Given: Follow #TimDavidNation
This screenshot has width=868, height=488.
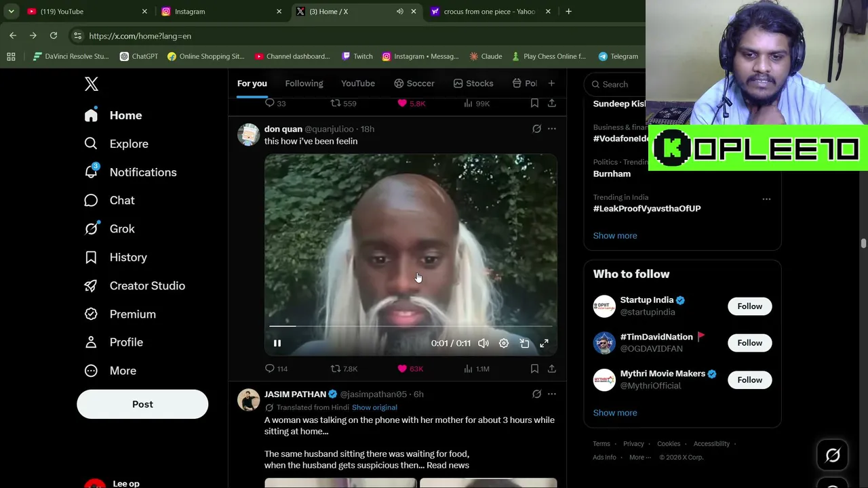Looking at the screenshot, I should (749, 343).
